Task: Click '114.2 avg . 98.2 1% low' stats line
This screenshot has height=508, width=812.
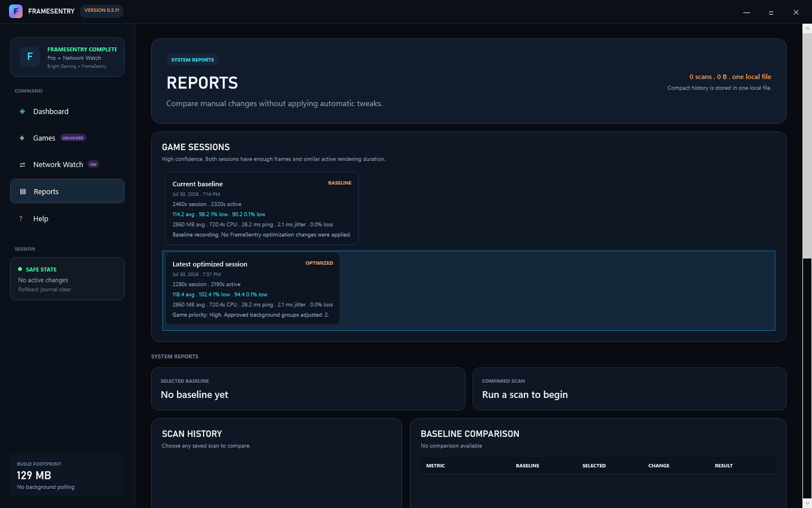Action: click(219, 214)
